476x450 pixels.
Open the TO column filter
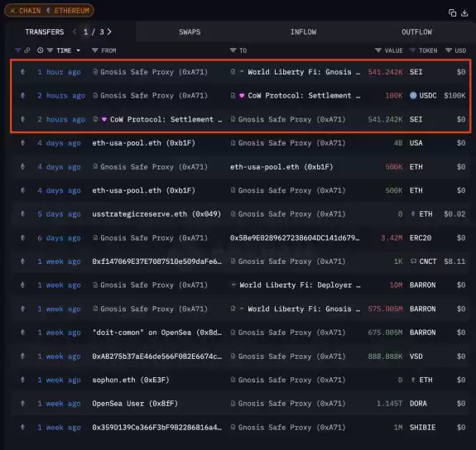click(x=233, y=50)
